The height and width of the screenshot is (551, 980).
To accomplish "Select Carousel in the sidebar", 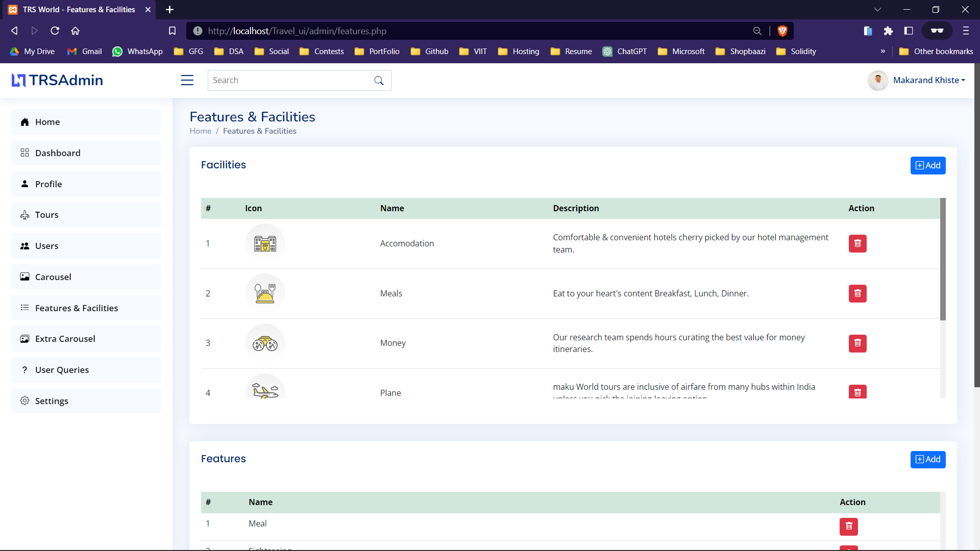I will click(86, 277).
